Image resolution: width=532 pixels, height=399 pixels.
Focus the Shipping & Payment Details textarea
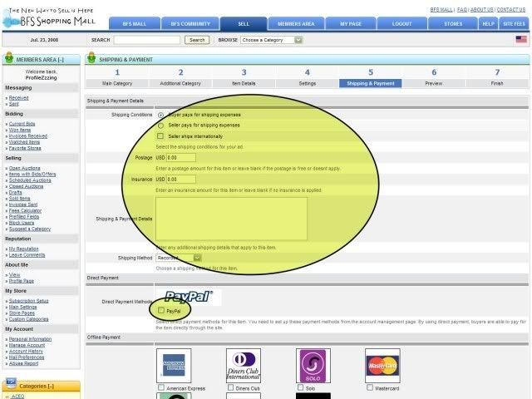[231, 219]
